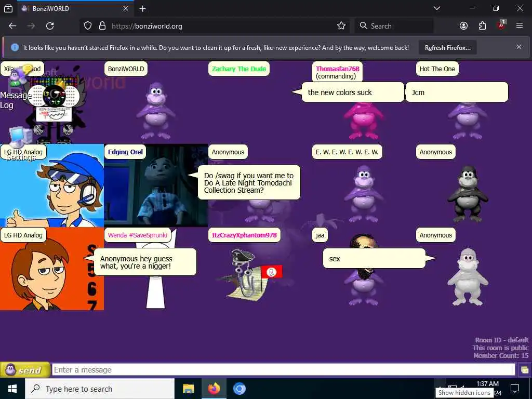The image size is (532, 399).
Task: Open a new tab with the plus button
Action: point(143,9)
